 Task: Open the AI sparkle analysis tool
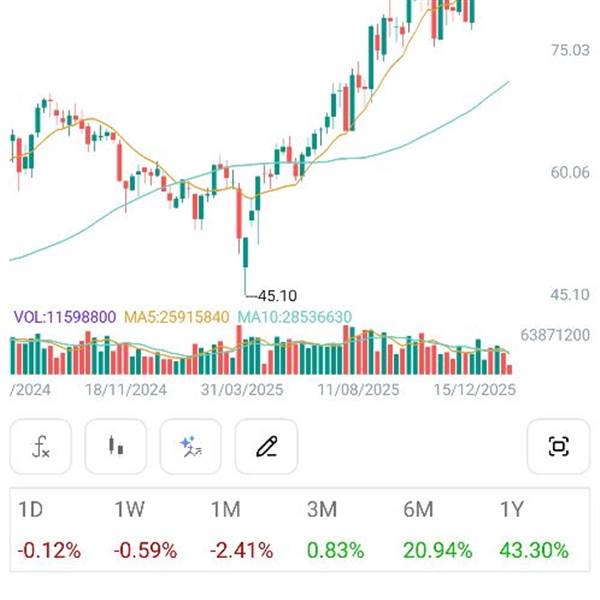191,446
